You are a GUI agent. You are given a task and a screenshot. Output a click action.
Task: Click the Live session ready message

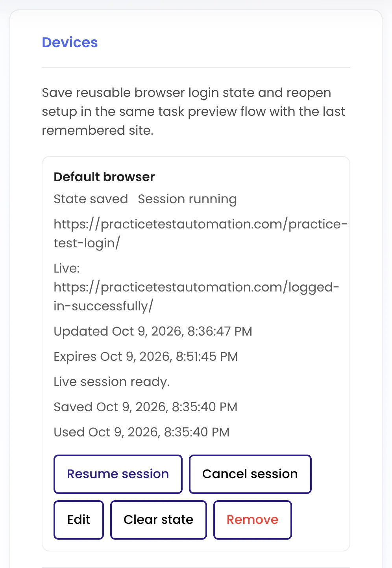pos(112,382)
